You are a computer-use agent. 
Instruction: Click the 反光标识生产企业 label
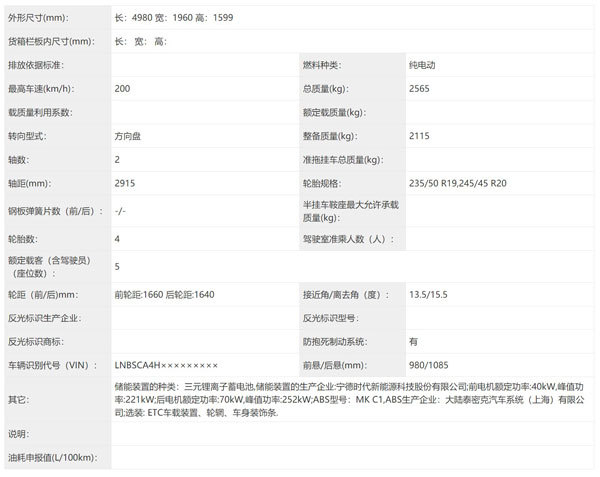(x=45, y=318)
